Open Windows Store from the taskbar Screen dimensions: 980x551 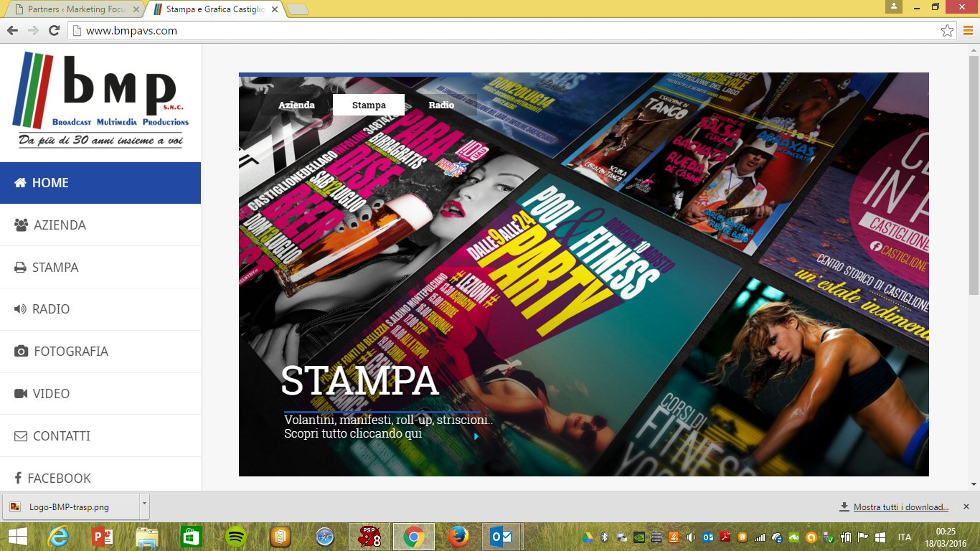tap(192, 537)
